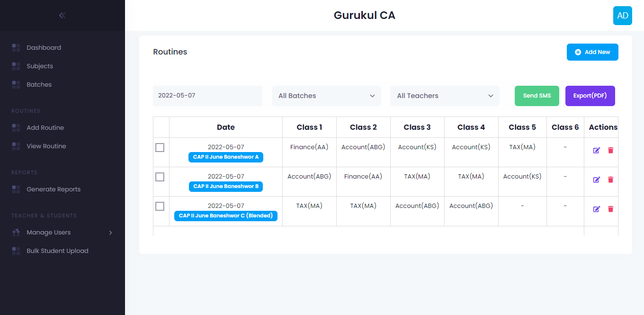Click the date field showing 2022-05-07

point(207,96)
